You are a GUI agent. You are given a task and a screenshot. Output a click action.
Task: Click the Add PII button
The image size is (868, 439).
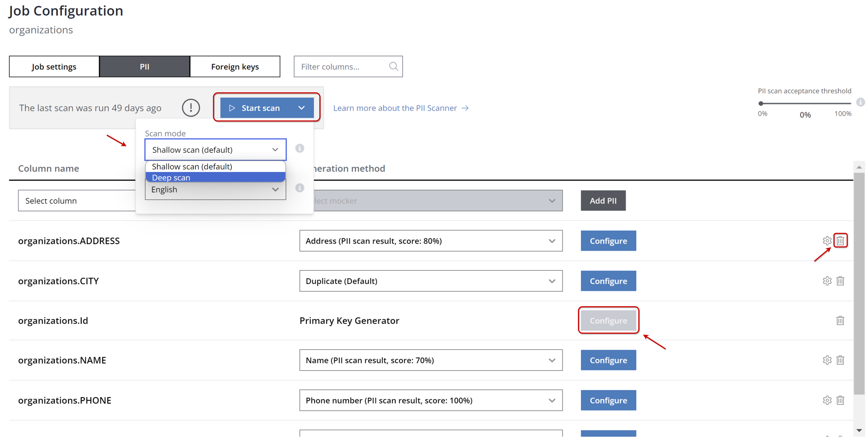click(x=603, y=201)
